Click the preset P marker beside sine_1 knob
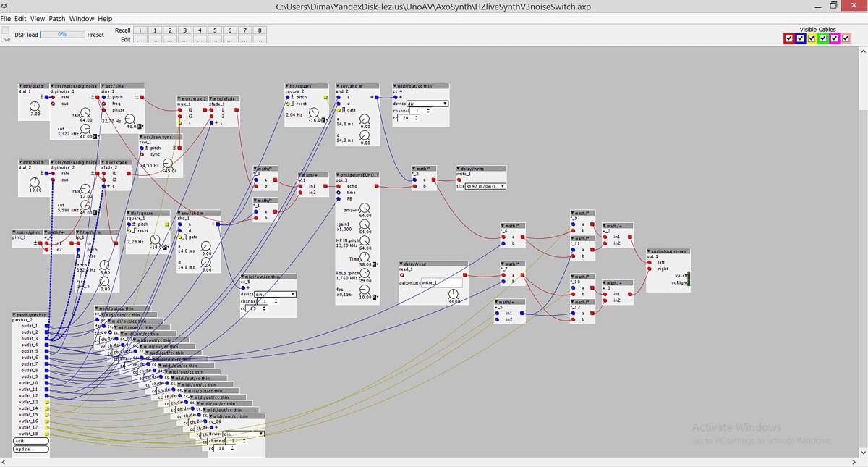The image size is (868, 467). click(x=141, y=126)
